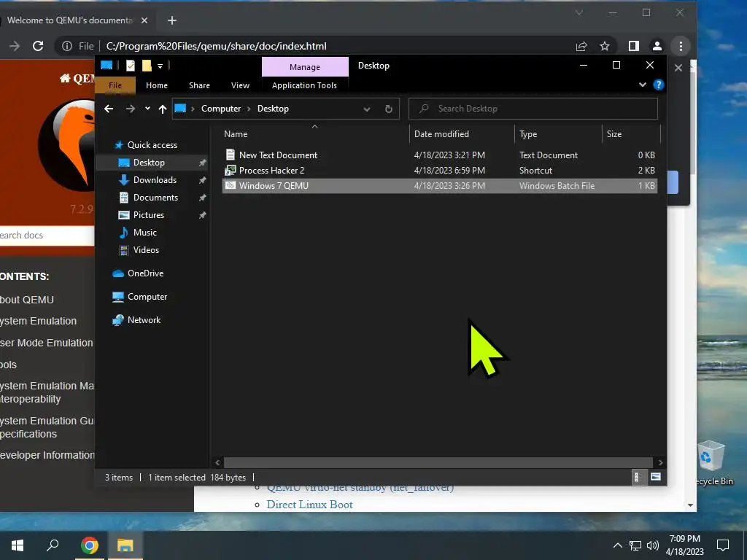This screenshot has width=747, height=560.
Task: Reload the Chrome page
Action: pyautogui.click(x=38, y=46)
